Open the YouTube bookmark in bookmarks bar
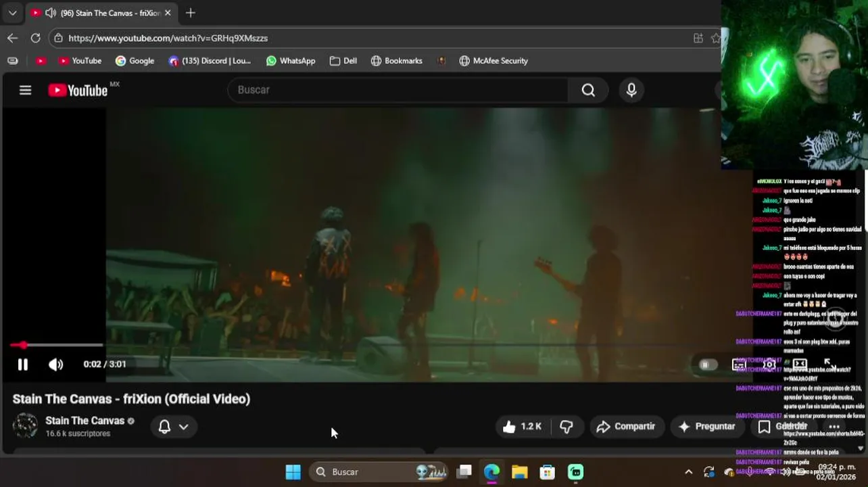The height and width of the screenshot is (487, 868). 79,61
